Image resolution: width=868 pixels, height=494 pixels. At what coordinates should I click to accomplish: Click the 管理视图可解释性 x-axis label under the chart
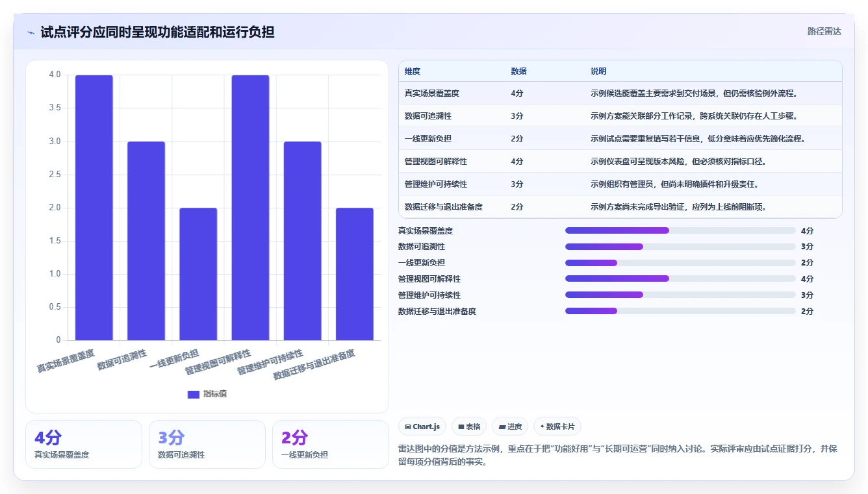click(218, 362)
